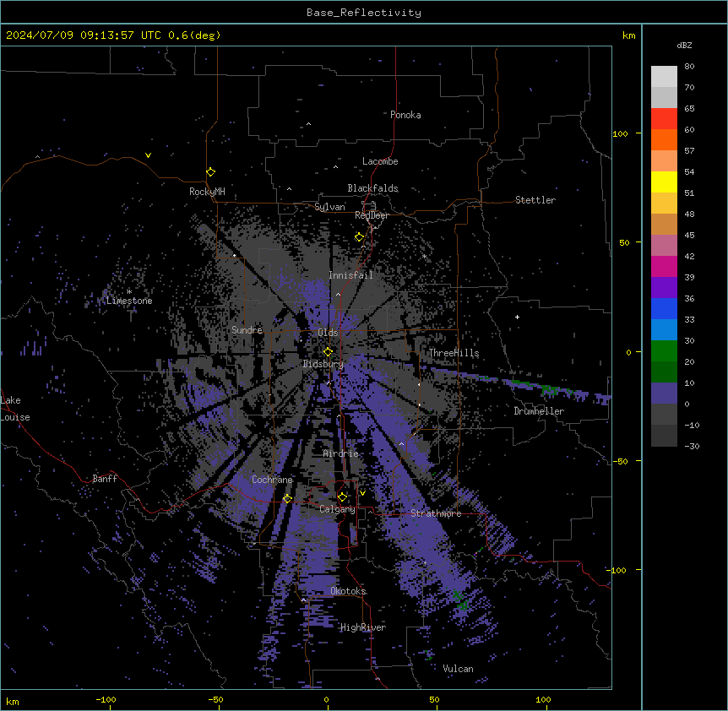
Task: Click the Lacombe city label
Action: tap(380, 161)
